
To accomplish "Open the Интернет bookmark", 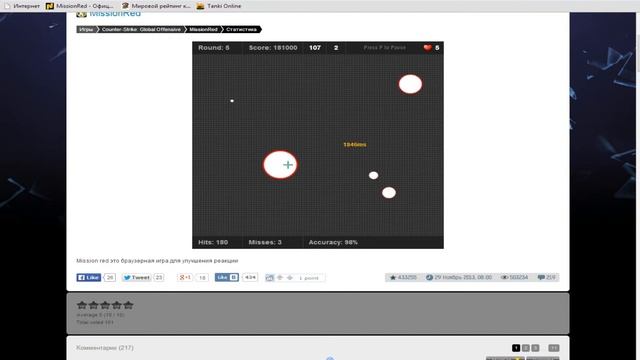I will 22,6.
